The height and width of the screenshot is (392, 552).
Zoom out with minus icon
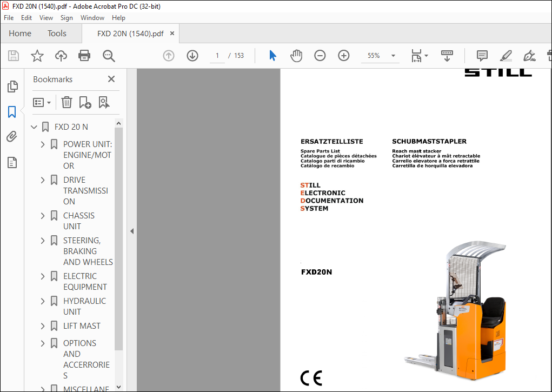tap(320, 56)
